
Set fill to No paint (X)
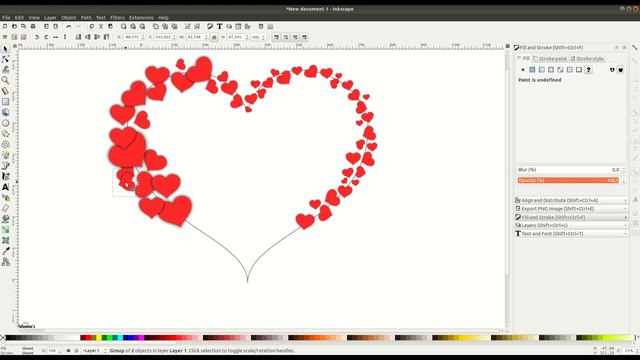click(x=522, y=70)
